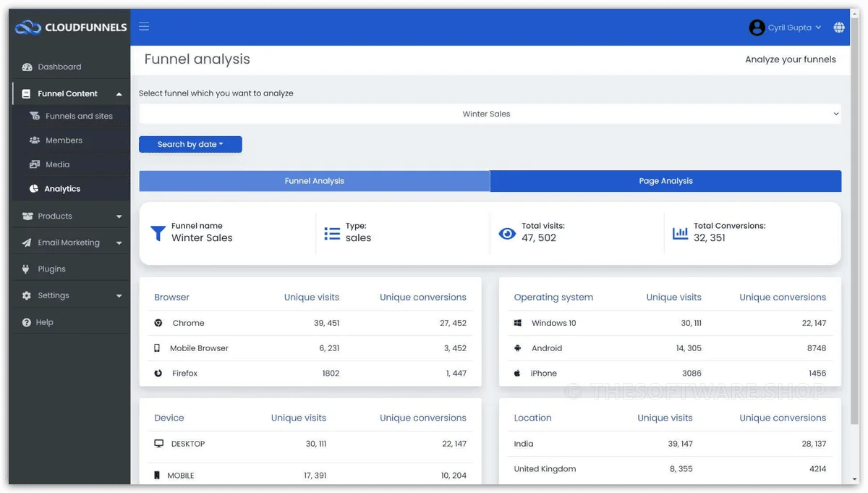Click Total visits value 47, 502
The image size is (868, 493).
tap(539, 238)
